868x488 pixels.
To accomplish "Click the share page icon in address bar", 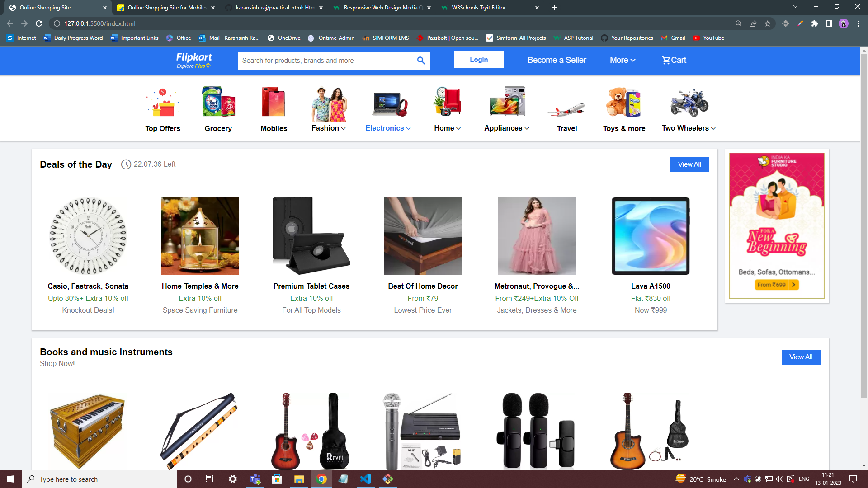I will point(753,23).
